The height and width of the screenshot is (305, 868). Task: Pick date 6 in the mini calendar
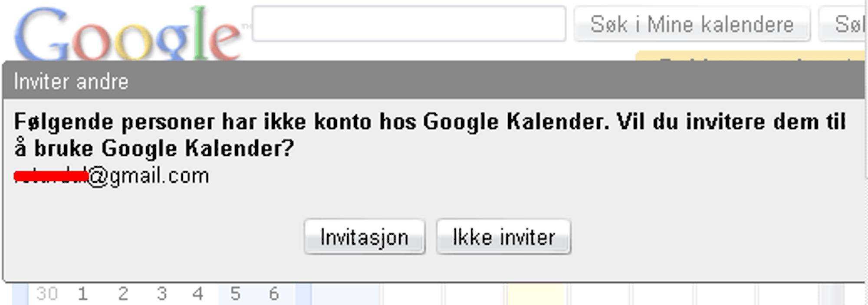point(273,294)
